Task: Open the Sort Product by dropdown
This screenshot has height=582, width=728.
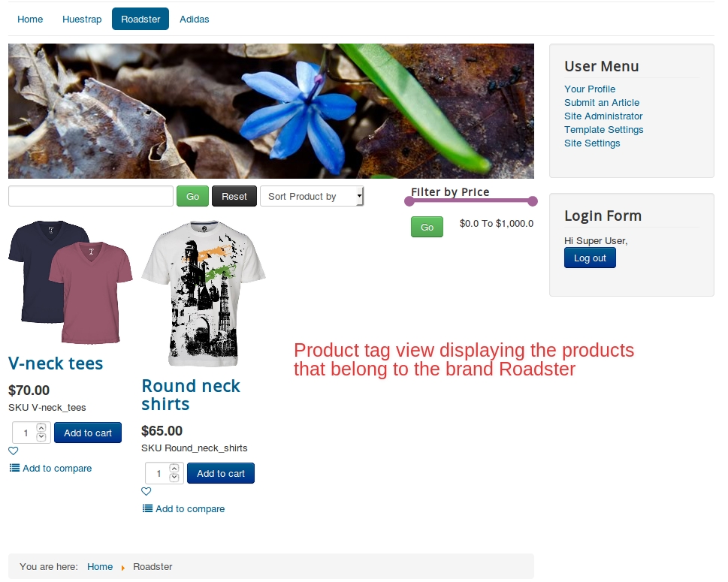Action: [x=311, y=197]
